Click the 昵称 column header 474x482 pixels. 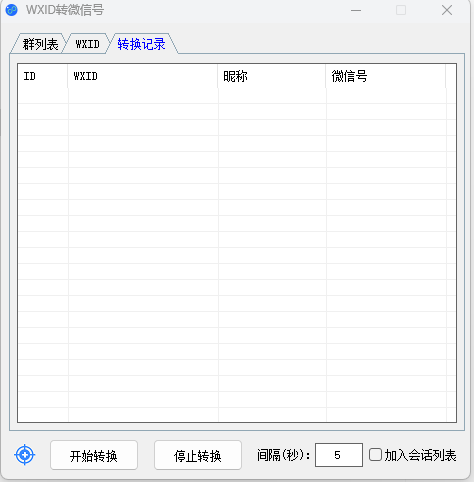pos(272,76)
